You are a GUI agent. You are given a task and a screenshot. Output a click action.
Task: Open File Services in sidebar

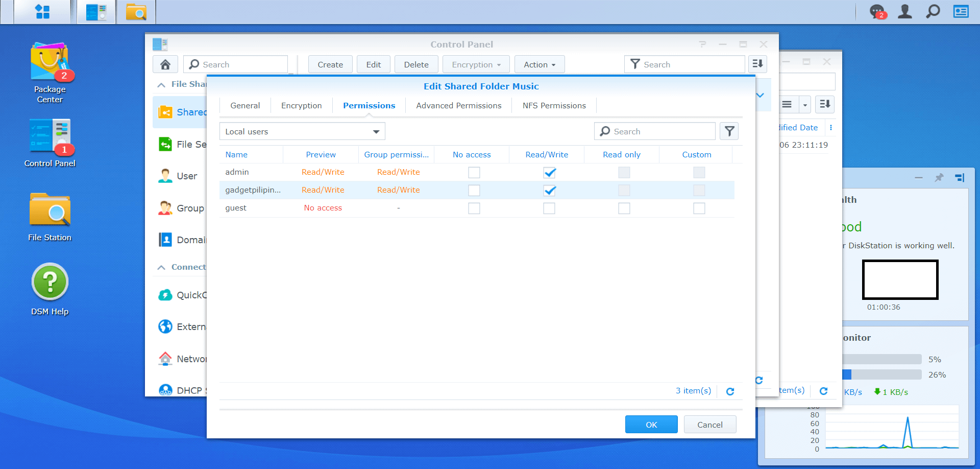(x=182, y=144)
